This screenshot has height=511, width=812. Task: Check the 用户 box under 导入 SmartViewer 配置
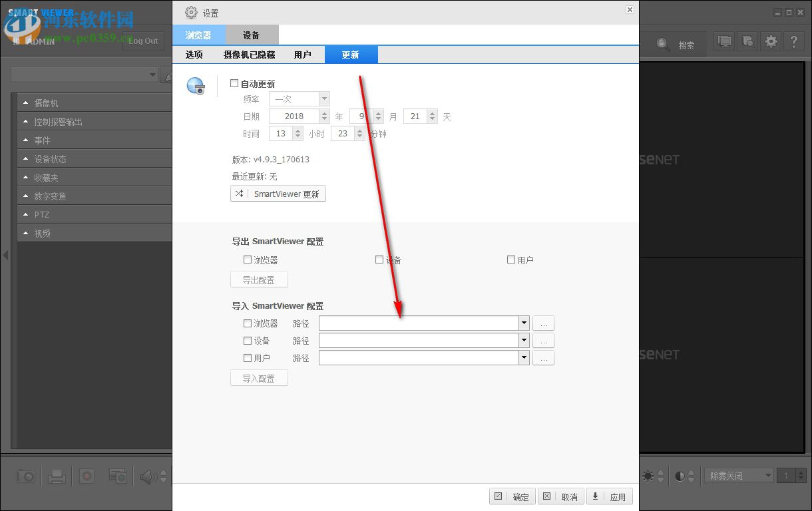click(247, 357)
